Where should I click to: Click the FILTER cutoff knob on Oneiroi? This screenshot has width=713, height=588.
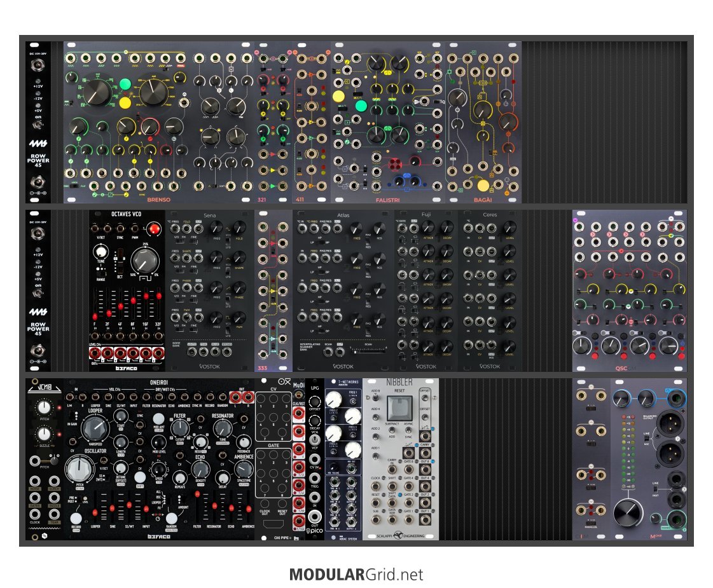[x=179, y=428]
